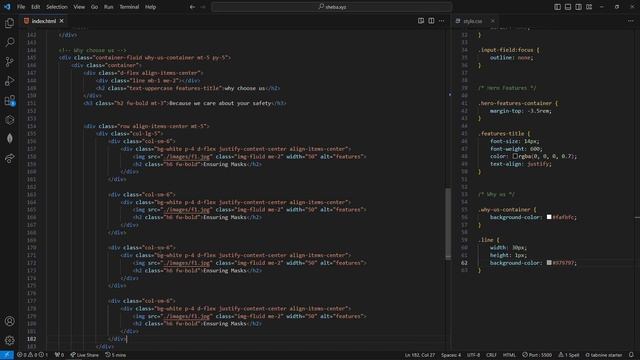Click the rgba(0, 0, 0, 0.7) color swatch
Image resolution: width=640 pixels, height=360 pixels.
515,156
